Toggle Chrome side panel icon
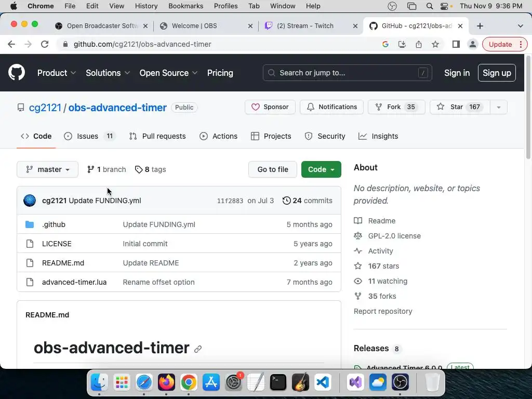Viewport: 532px width, 399px height. click(456, 44)
